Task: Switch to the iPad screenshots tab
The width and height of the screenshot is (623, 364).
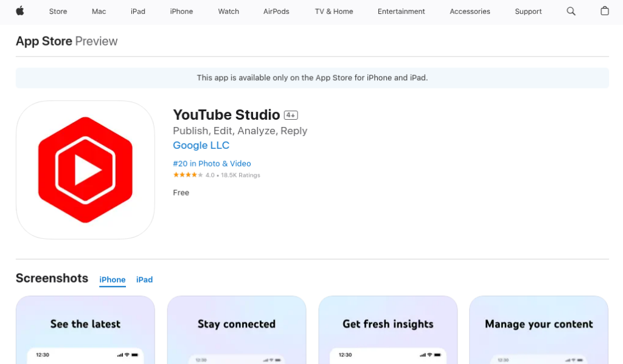Action: 144,280
